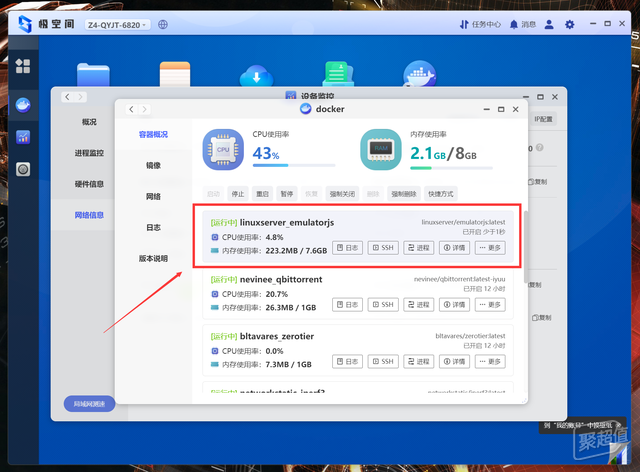
Task: Select the nevinee_qbittorrent container name
Action: point(281,279)
